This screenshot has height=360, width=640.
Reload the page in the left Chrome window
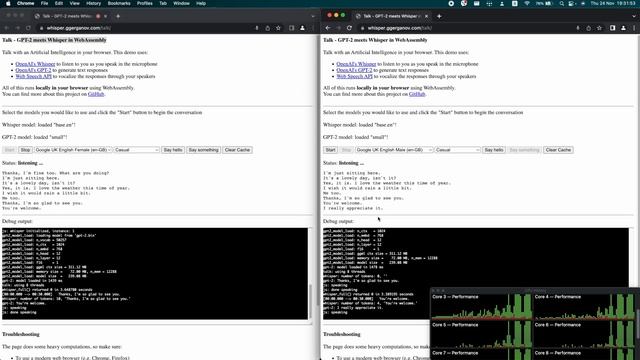(x=28, y=28)
